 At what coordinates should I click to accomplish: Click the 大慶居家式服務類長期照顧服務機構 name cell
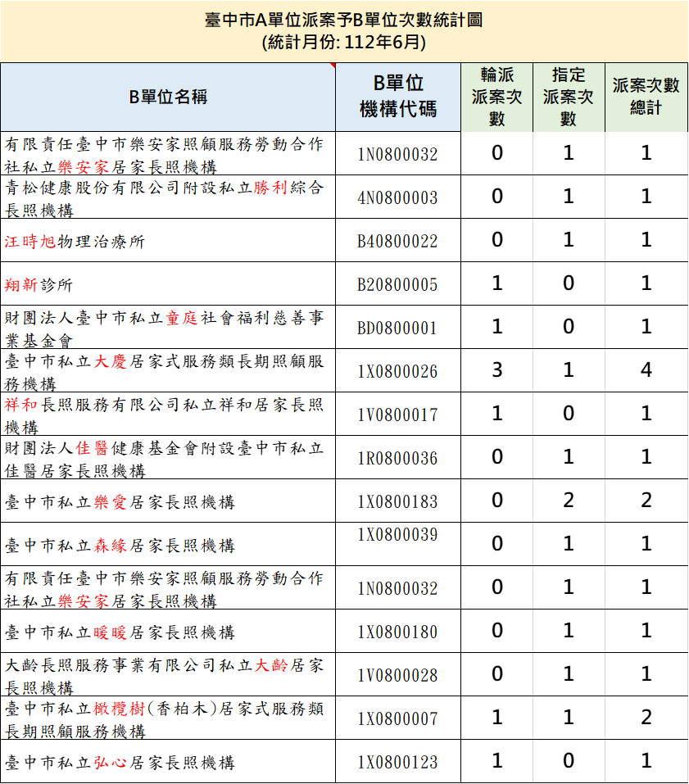coord(168,371)
